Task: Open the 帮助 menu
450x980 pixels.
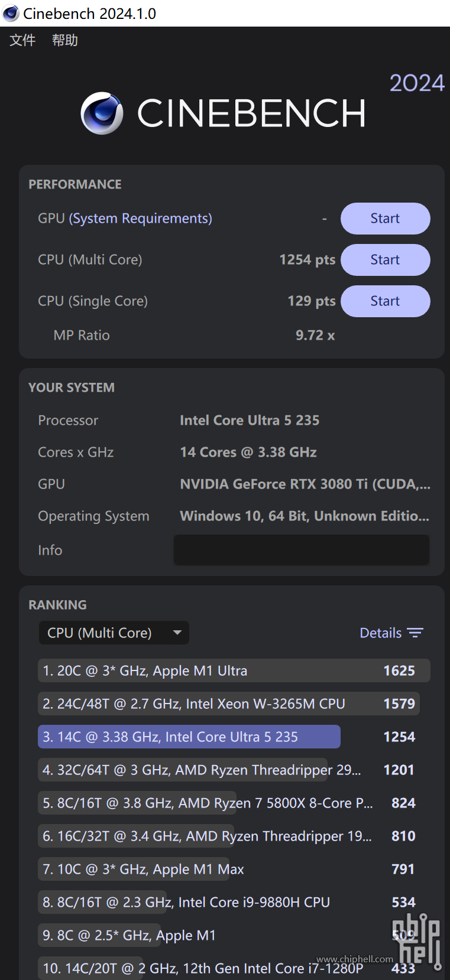Action: coord(65,40)
